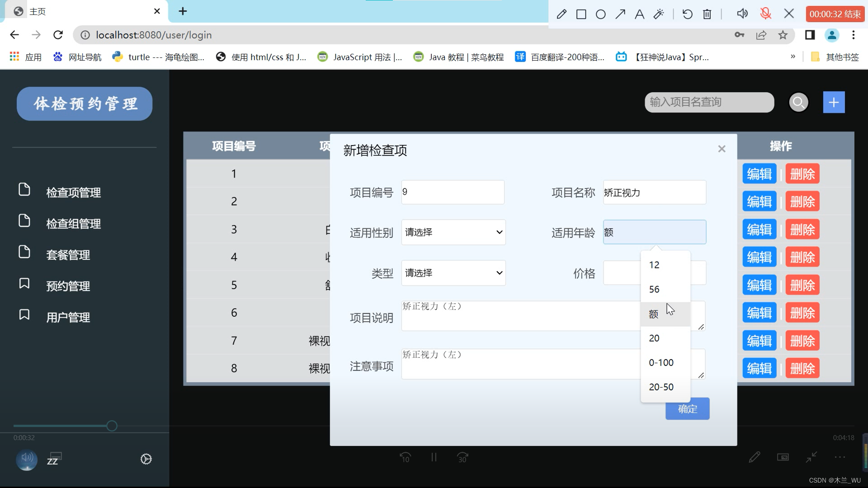Open the 其他书签 folder
The height and width of the screenshot is (488, 868).
835,57
